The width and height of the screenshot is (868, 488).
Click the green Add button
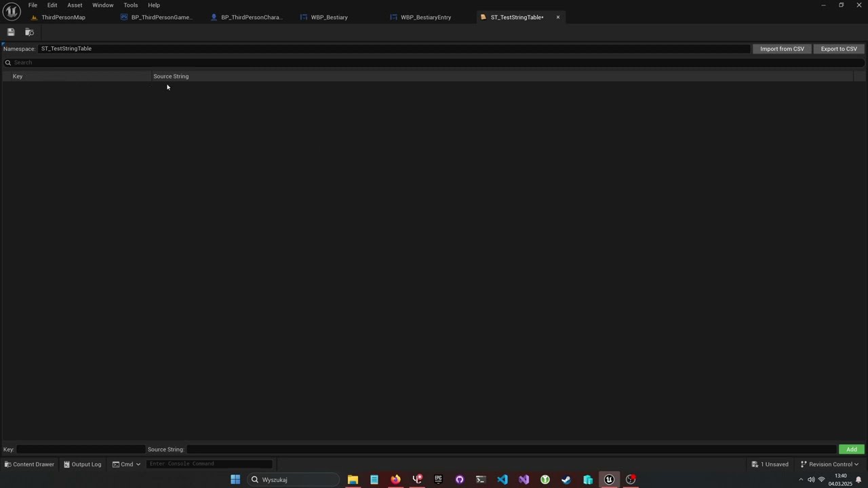coord(852,449)
